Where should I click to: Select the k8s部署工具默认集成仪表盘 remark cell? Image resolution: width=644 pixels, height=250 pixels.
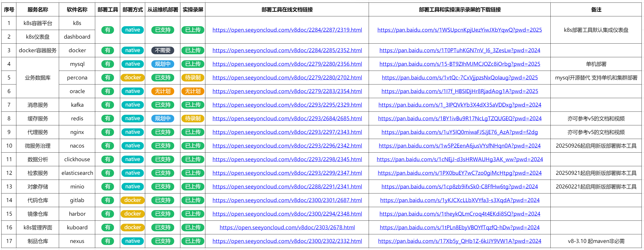pyautogui.click(x=596, y=30)
